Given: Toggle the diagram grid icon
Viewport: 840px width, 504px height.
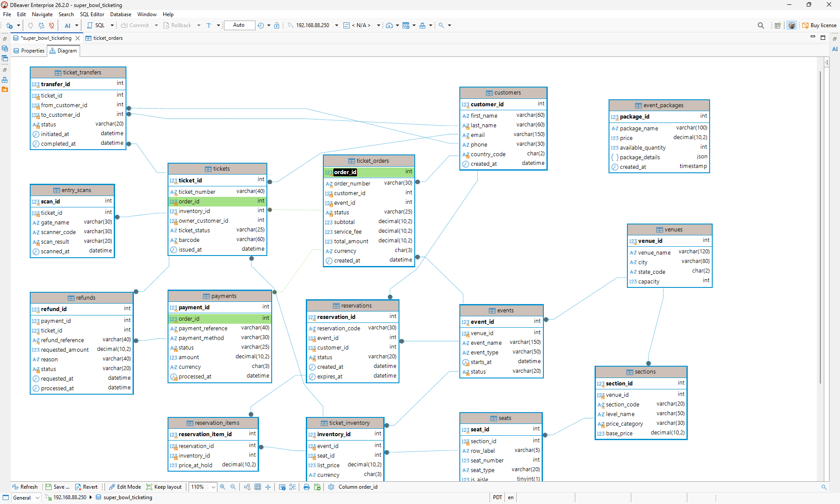Looking at the screenshot, I should pos(258,487).
